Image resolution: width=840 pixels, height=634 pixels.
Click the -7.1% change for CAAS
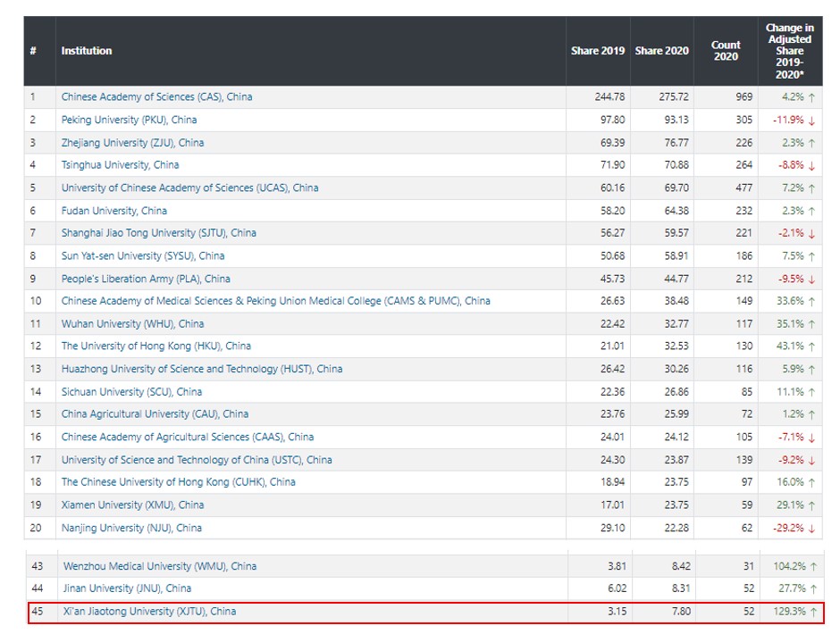point(791,437)
